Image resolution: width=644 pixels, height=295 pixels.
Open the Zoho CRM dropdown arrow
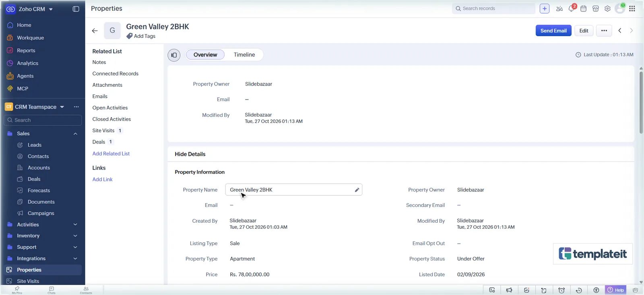click(51, 9)
